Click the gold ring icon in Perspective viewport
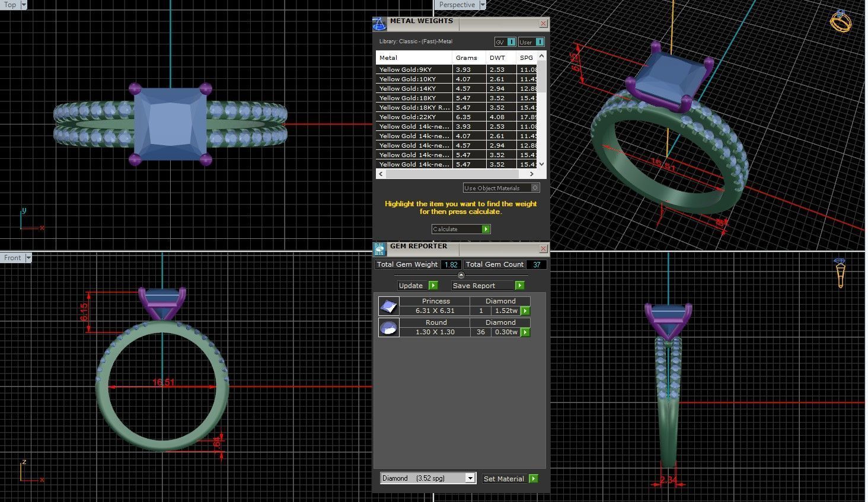The width and height of the screenshot is (868, 502). point(840,21)
